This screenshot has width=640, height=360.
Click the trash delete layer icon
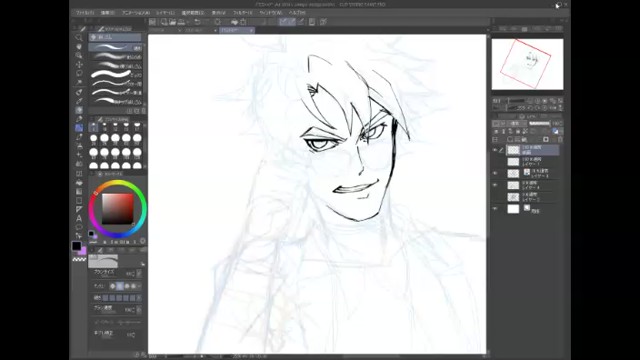[560, 140]
